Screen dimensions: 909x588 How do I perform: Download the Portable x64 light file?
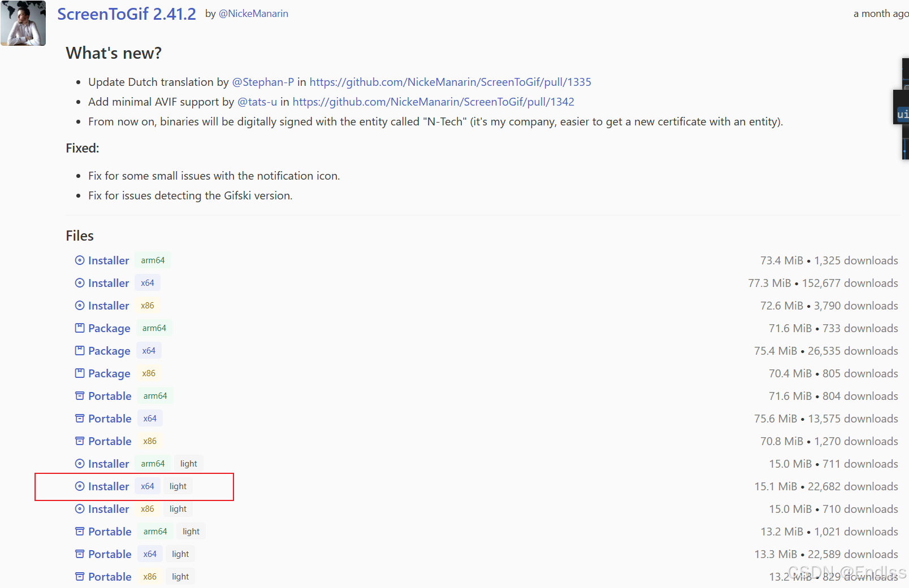tap(110, 554)
